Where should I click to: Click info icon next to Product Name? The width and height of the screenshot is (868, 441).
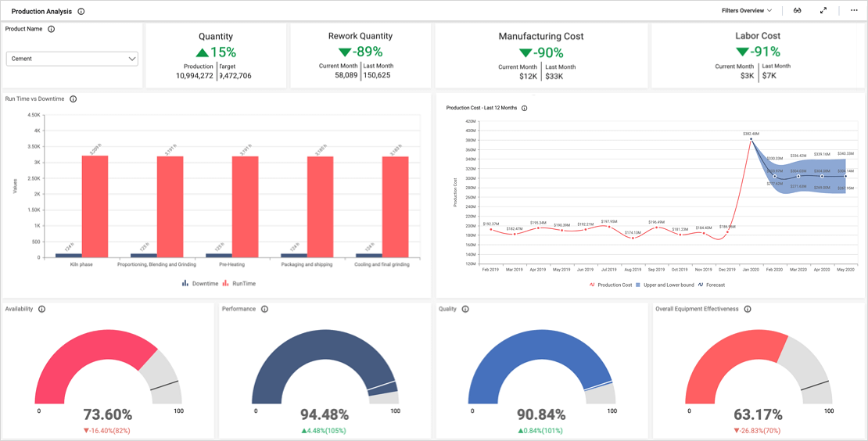[x=52, y=29]
